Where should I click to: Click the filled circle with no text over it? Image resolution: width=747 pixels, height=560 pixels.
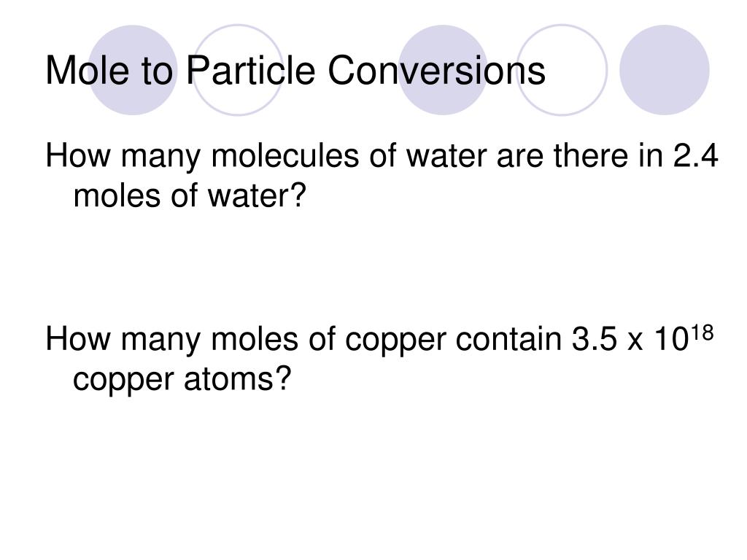click(x=665, y=70)
